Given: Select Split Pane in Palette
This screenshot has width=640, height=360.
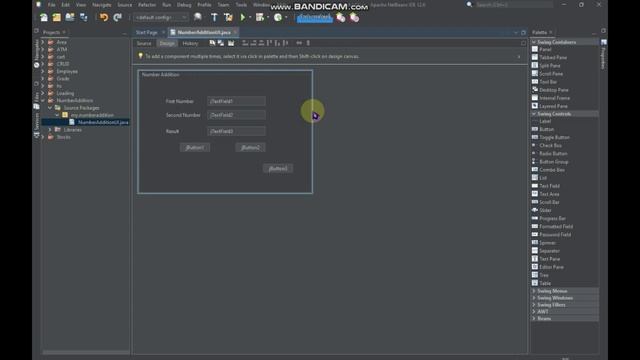Looking at the screenshot, I should coord(546,66).
